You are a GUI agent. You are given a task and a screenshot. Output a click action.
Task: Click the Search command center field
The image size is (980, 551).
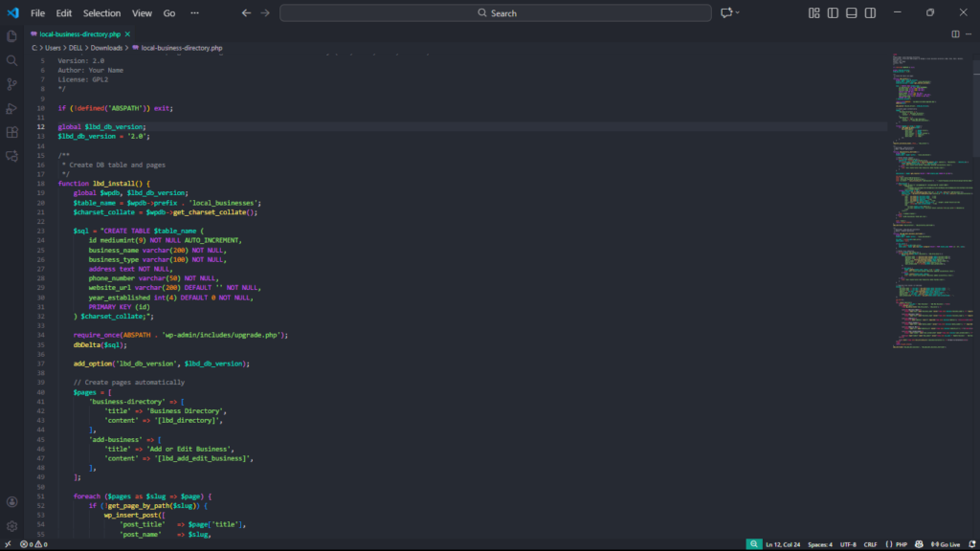point(496,13)
